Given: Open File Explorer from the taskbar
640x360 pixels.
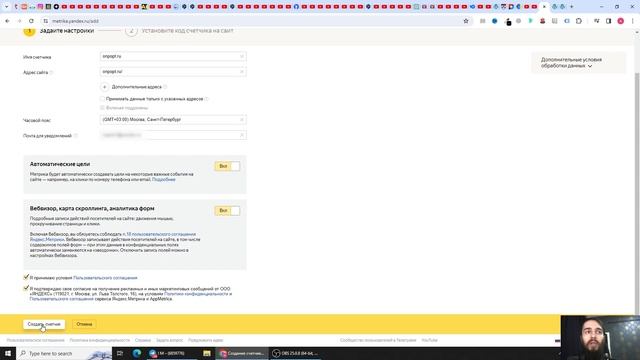Looking at the screenshot, I should tap(207, 353).
